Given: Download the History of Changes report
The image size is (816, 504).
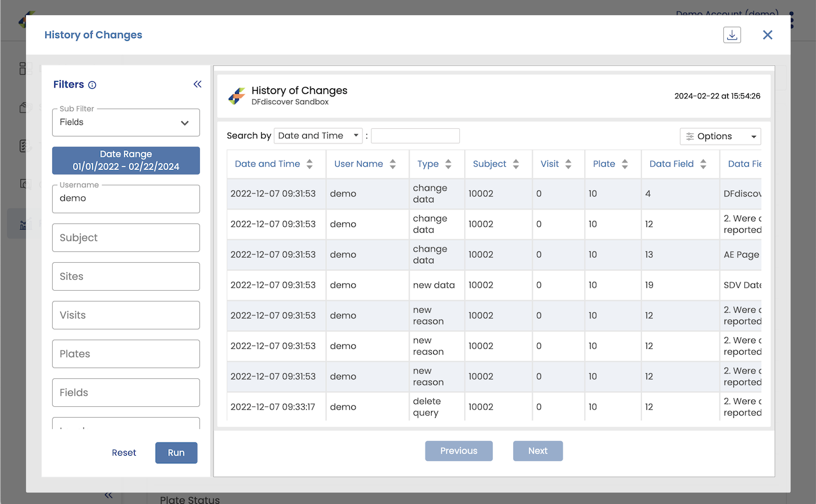Looking at the screenshot, I should pos(732,35).
